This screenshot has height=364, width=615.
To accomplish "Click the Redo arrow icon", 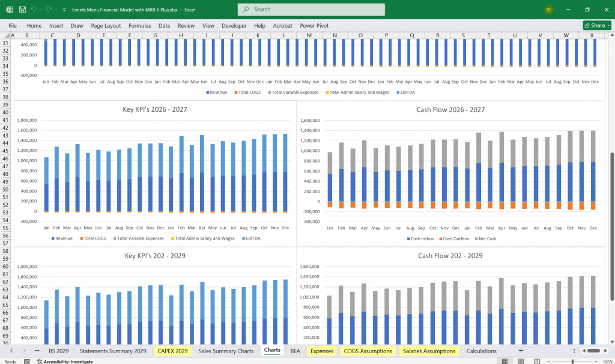I will (50, 10).
